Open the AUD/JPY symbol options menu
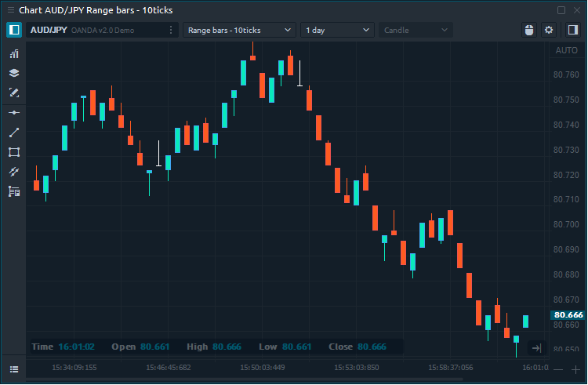The image size is (588, 385). pyautogui.click(x=171, y=30)
